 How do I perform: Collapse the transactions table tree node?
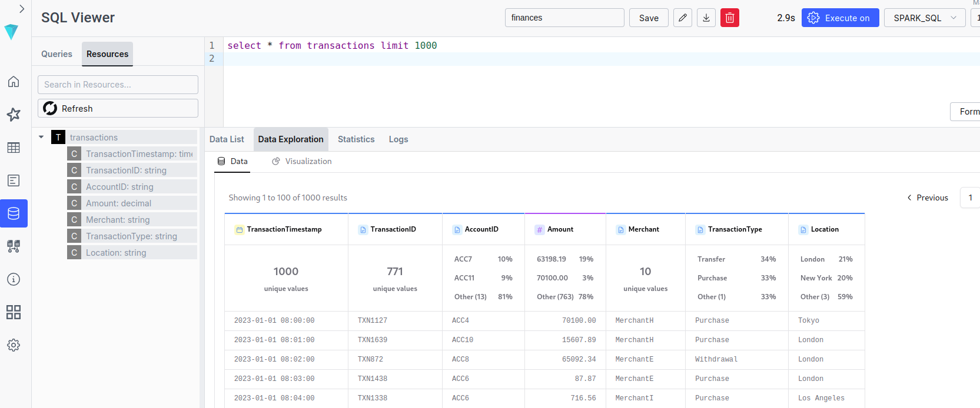tap(41, 137)
